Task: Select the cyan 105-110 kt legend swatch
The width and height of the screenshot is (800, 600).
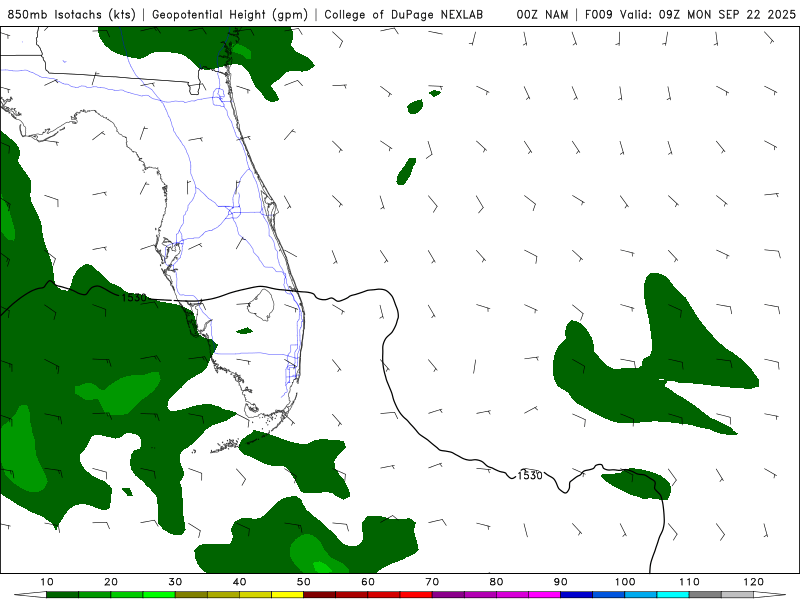Action: pyautogui.click(x=673, y=595)
